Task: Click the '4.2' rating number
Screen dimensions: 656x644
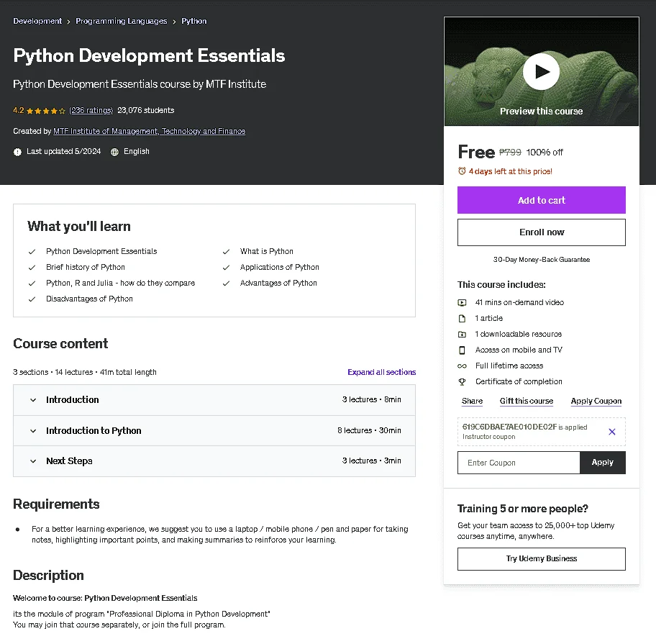Action: [19, 111]
